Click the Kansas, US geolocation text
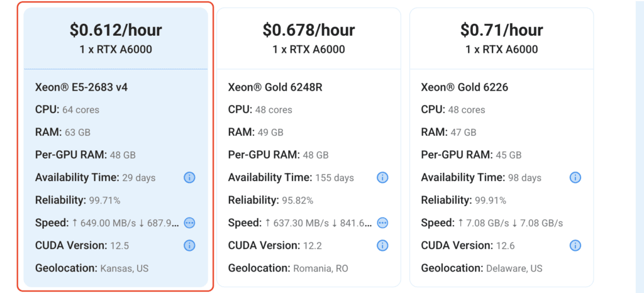The width and height of the screenshot is (644, 293). pos(125,268)
